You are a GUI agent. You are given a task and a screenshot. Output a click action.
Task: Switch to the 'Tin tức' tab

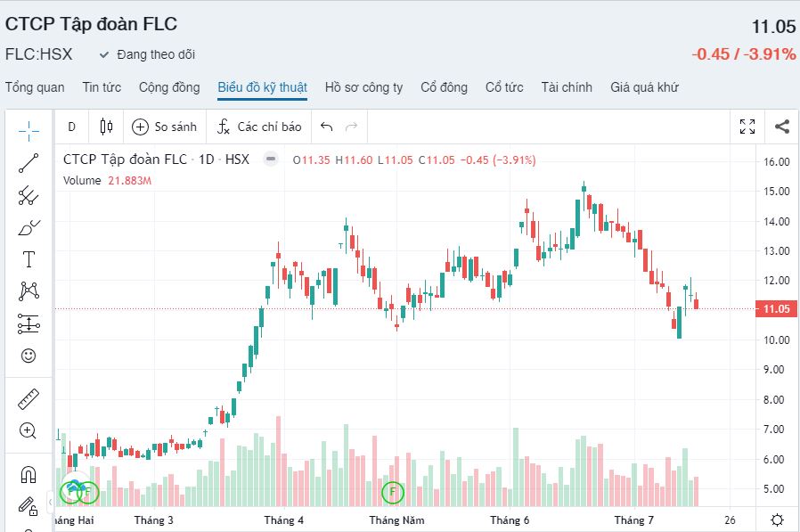pyautogui.click(x=102, y=87)
